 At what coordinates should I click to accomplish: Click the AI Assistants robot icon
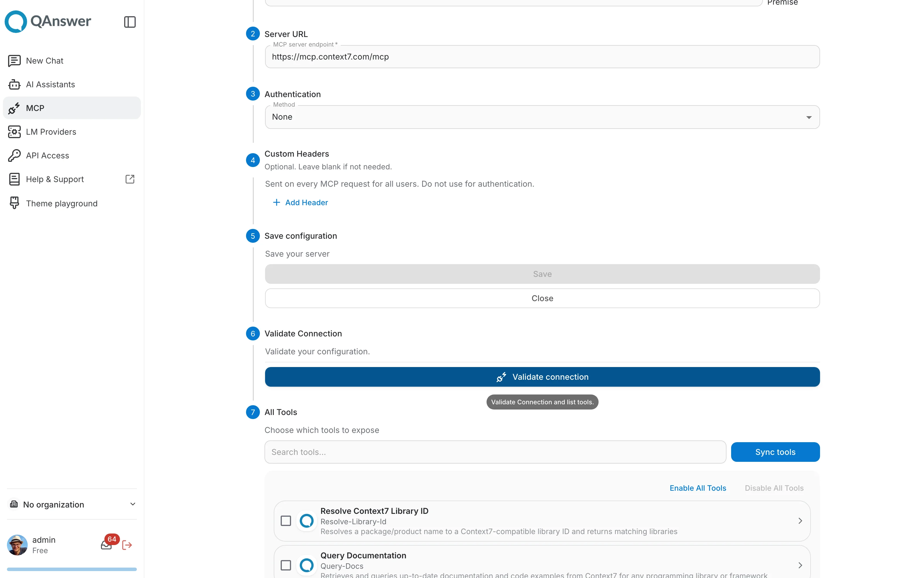point(14,84)
